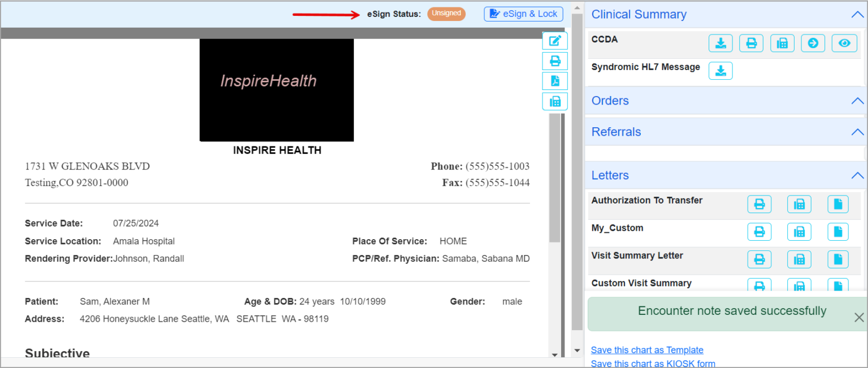
Task: Open Save this chart as Template link
Action: point(646,350)
